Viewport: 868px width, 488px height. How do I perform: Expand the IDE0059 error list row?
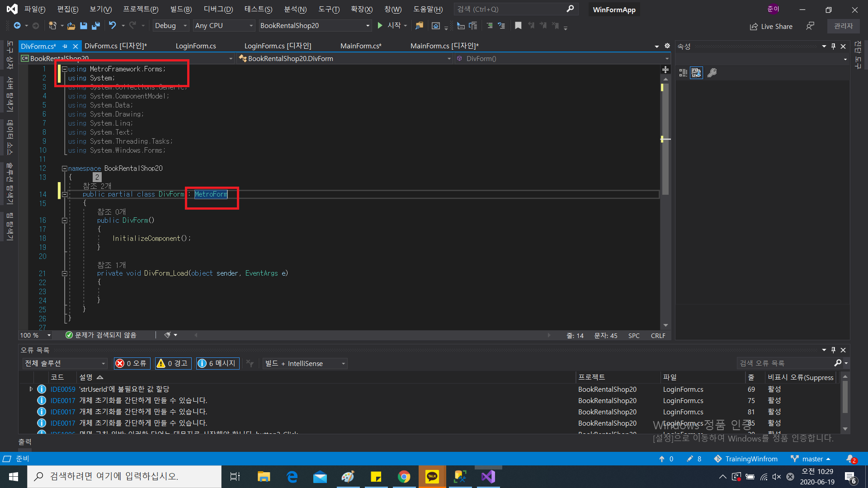(31, 389)
